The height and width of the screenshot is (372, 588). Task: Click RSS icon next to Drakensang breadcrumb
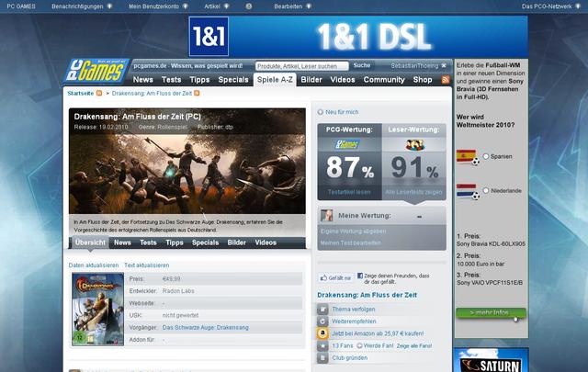197,93
